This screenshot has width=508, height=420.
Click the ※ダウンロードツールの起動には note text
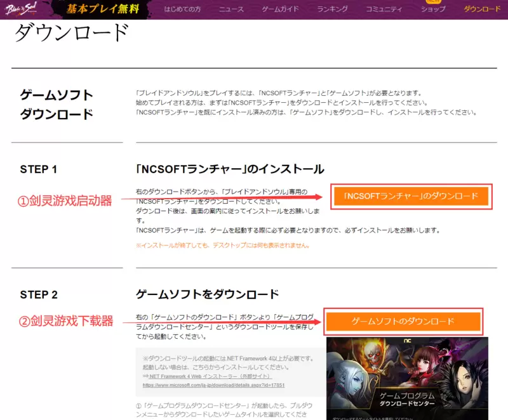228,363
